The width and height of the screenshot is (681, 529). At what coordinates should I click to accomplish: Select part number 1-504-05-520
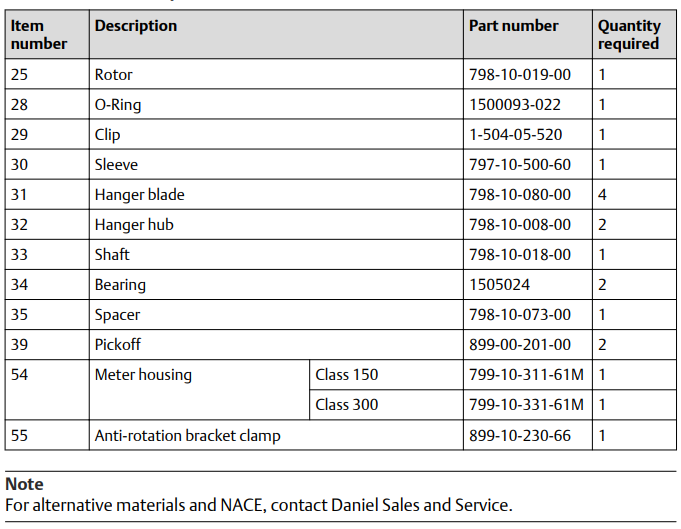coord(515,135)
